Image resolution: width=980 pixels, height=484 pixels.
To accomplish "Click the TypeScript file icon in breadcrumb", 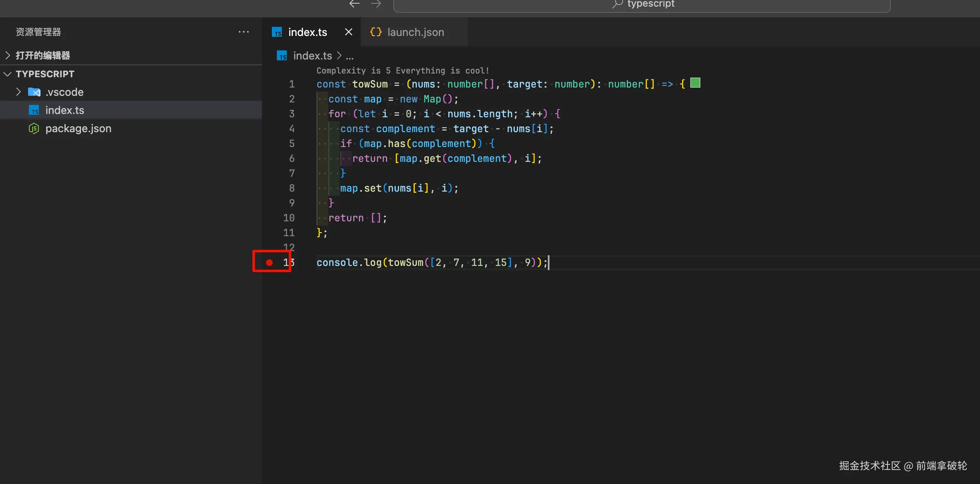I will coord(282,56).
